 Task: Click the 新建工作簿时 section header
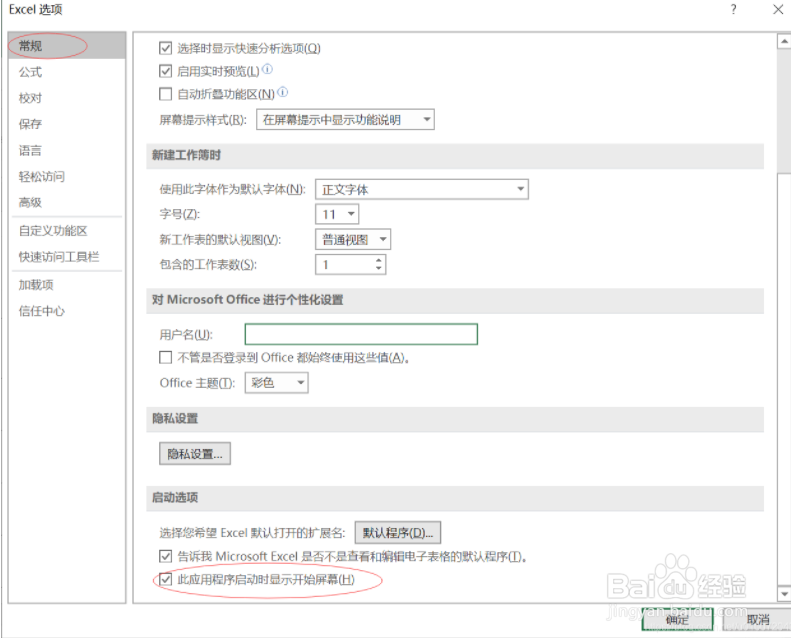point(455,155)
